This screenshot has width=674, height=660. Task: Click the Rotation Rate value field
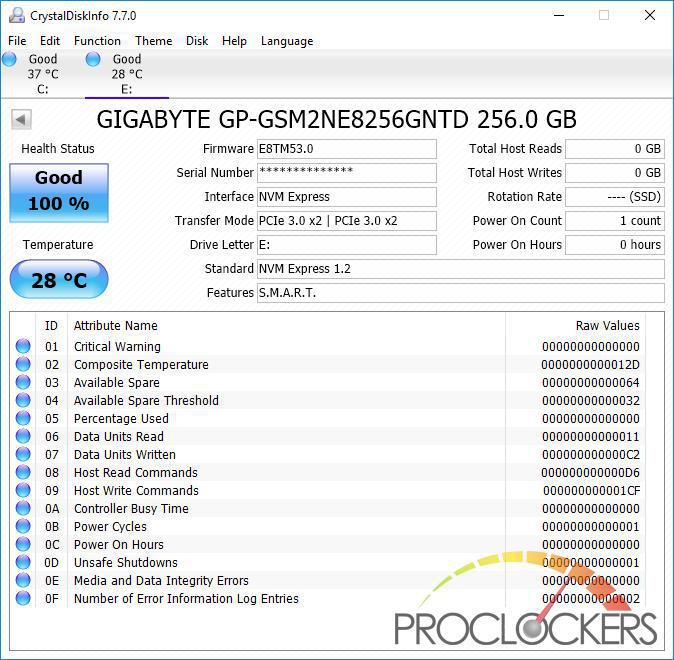click(x=615, y=197)
